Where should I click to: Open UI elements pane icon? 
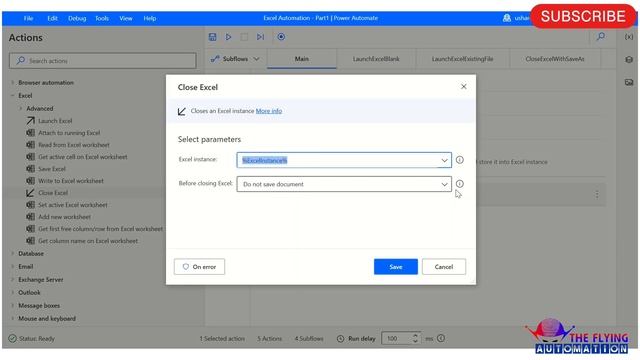[x=629, y=60]
